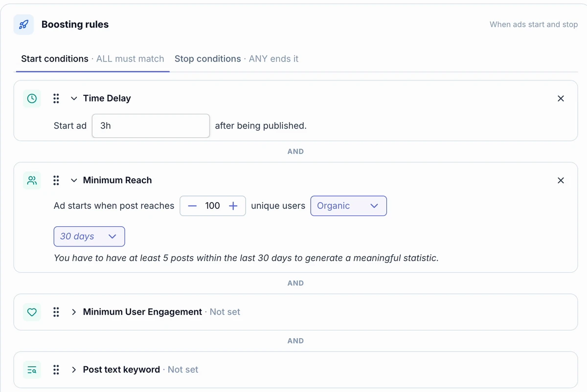
Task: Click the Start ad delay input showing 3h
Action: (x=151, y=126)
